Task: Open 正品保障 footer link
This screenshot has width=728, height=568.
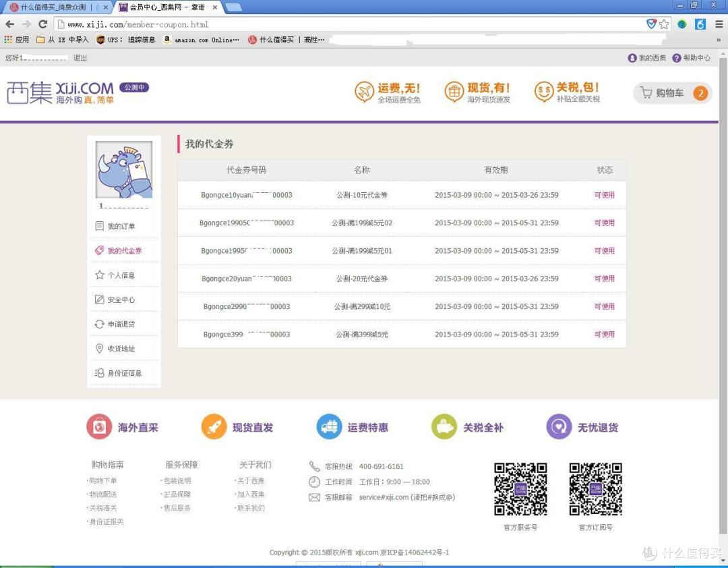Action: (177, 494)
